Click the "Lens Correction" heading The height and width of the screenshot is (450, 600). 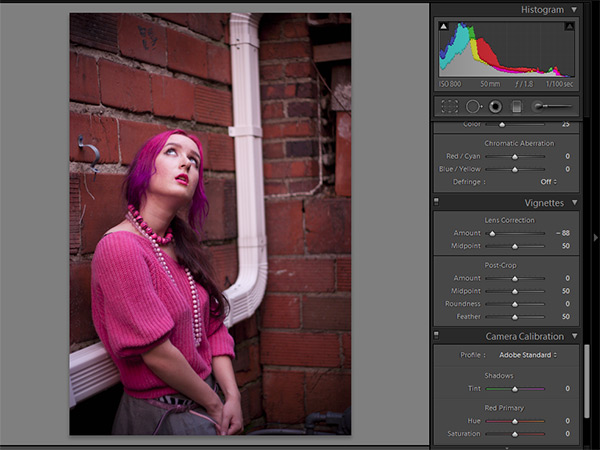coord(509,220)
